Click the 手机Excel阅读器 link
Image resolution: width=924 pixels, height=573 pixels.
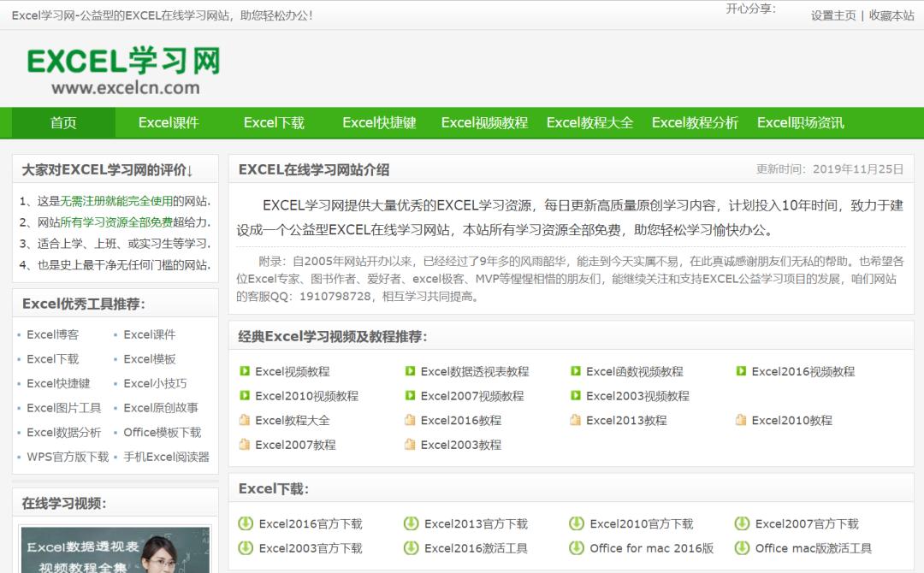point(167,458)
